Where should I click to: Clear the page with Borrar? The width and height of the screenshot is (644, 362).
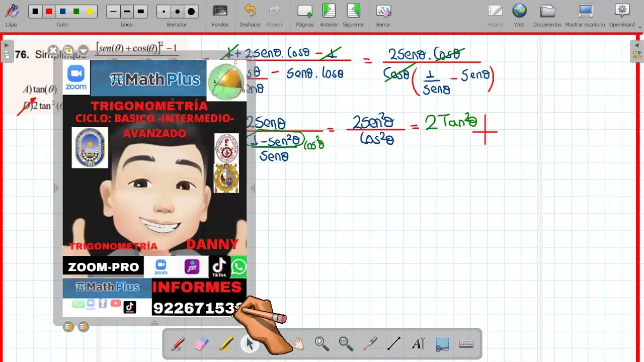tap(383, 15)
